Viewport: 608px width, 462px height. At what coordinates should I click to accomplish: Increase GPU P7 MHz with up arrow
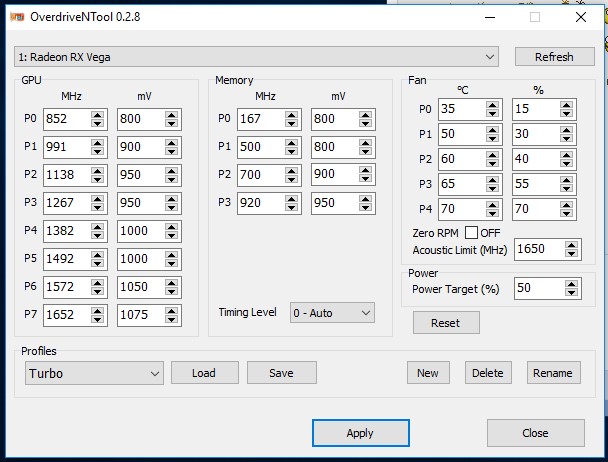click(97, 311)
